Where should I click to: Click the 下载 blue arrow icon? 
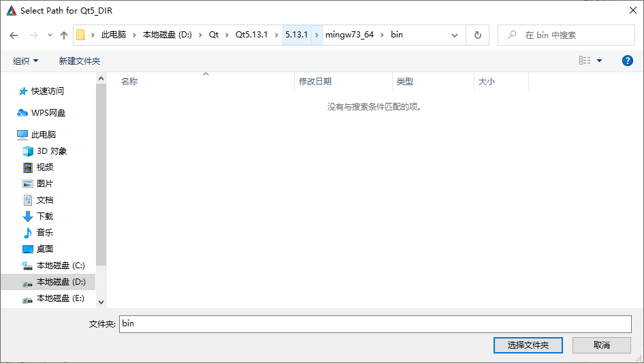[27, 217]
